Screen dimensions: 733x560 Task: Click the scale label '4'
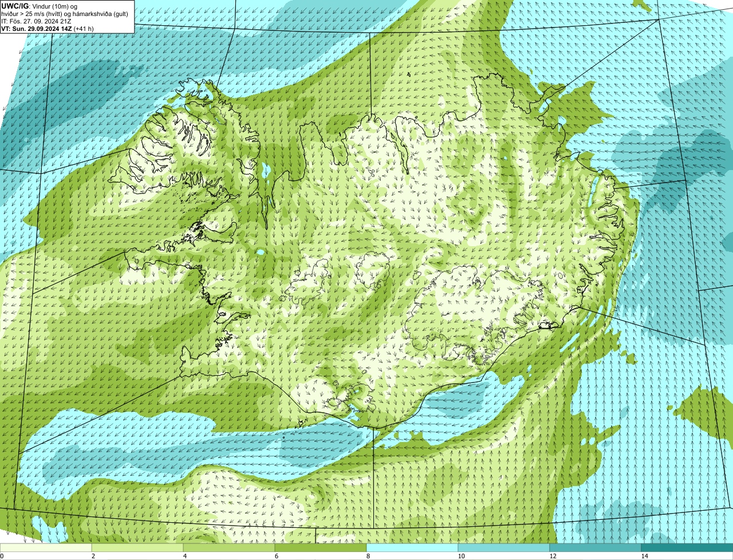184,556
